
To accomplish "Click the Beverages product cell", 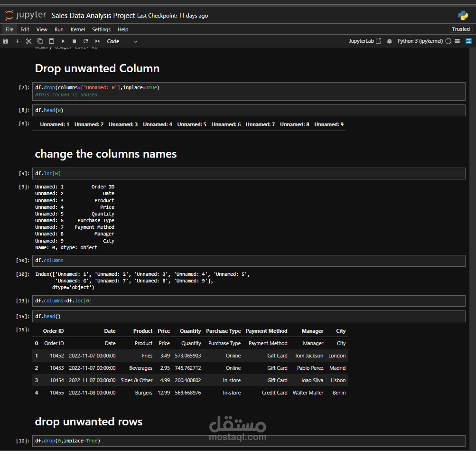I will [140, 368].
